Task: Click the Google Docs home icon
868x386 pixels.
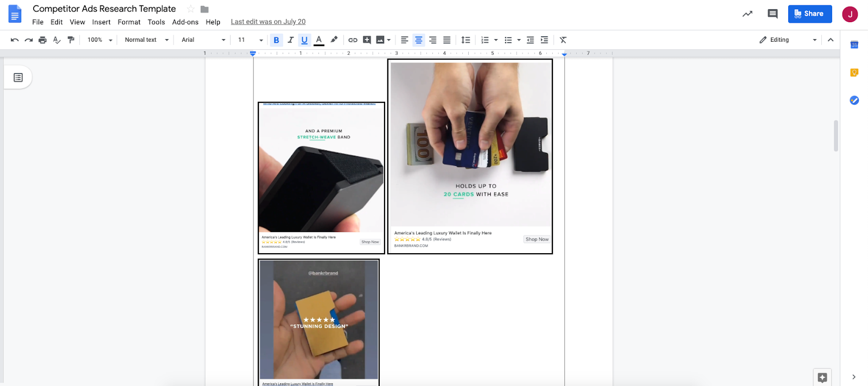Action: [15, 14]
